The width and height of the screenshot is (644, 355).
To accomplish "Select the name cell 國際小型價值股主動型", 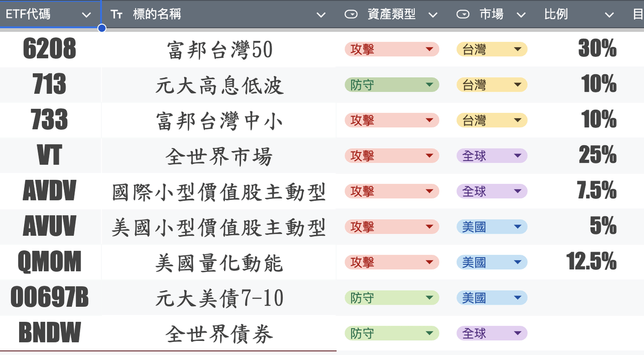I will pyautogui.click(x=219, y=191).
